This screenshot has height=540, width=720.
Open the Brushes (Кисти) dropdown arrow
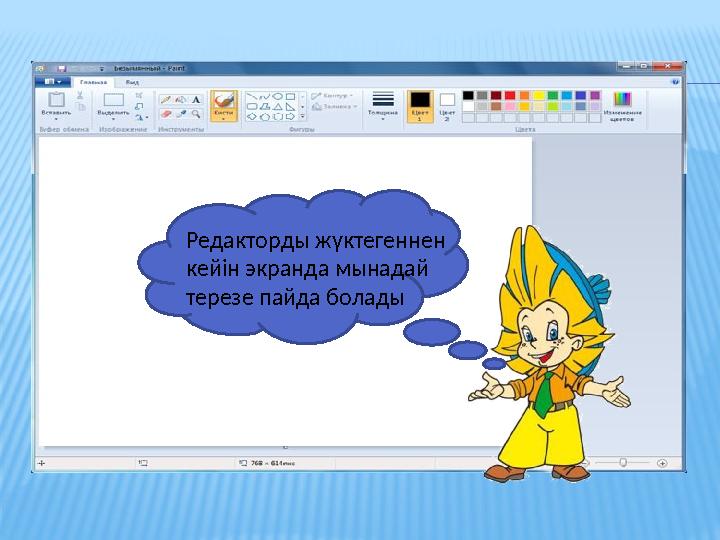pyautogui.click(x=224, y=119)
